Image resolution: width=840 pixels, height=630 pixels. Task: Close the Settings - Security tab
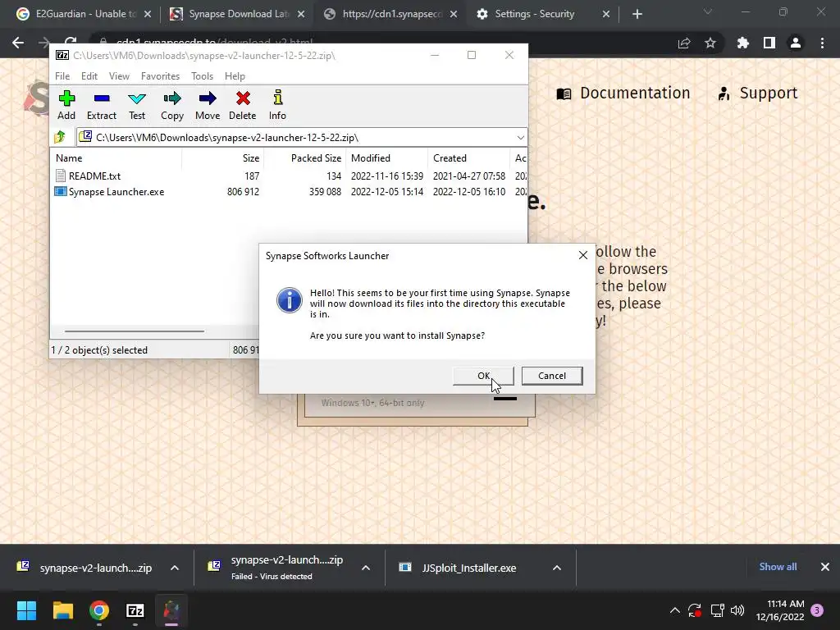(x=606, y=14)
